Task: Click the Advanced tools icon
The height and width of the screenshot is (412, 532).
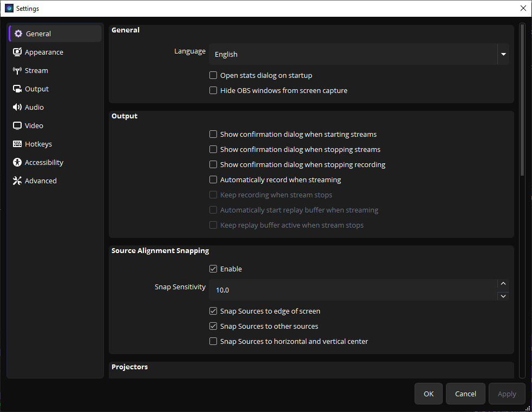Action: [17, 181]
